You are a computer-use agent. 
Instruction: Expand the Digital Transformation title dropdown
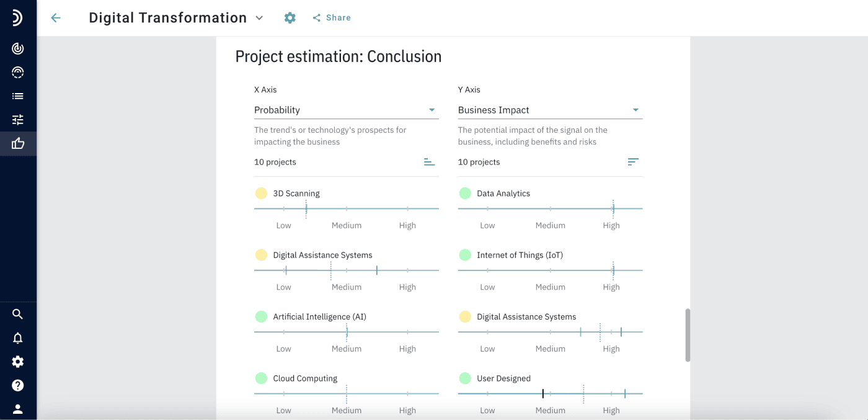tap(259, 18)
